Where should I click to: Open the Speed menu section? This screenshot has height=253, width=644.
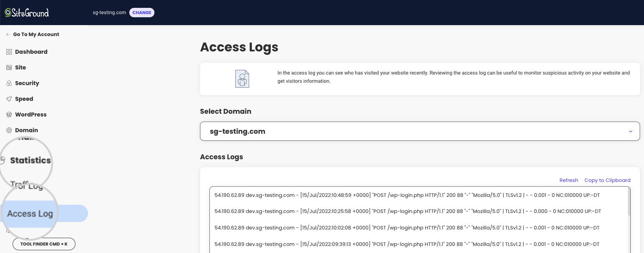[24, 99]
